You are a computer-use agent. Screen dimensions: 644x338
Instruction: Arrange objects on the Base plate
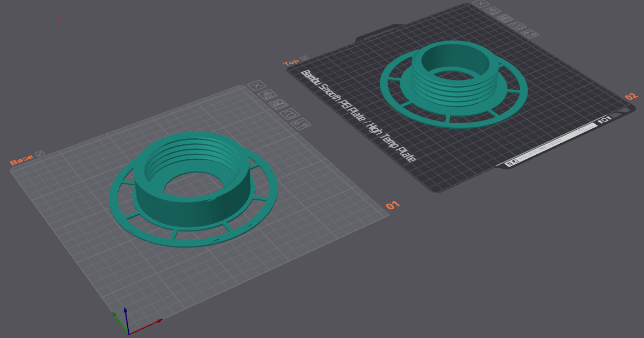coord(279,104)
